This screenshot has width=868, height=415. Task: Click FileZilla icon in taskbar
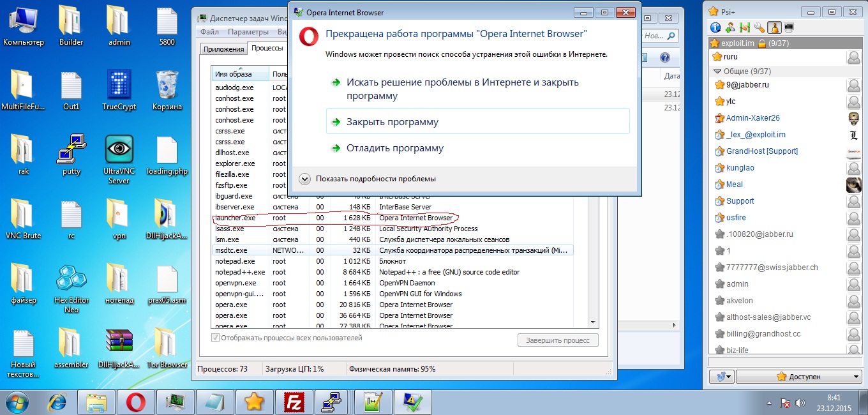[x=294, y=402]
